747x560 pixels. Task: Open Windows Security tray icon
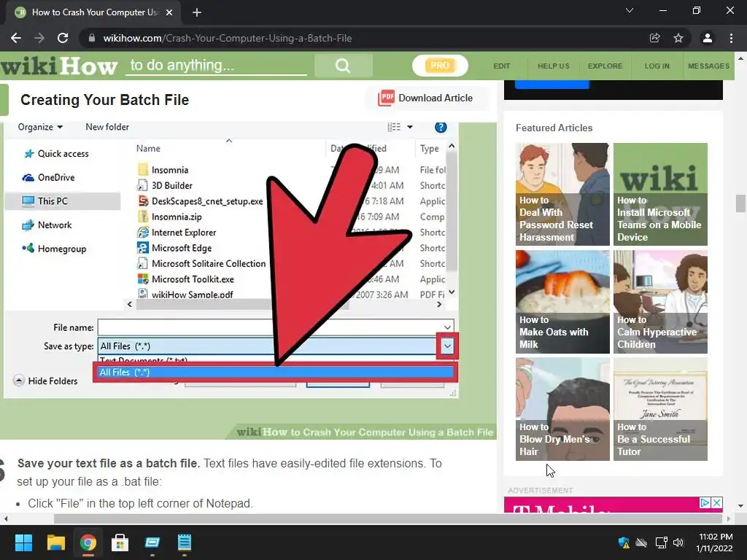pyautogui.click(x=624, y=542)
